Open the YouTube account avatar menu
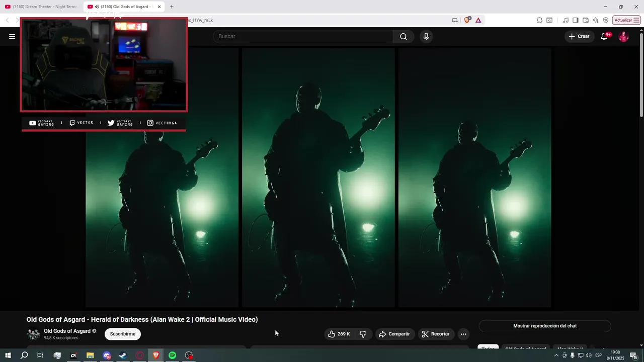Image resolution: width=644 pixels, height=362 pixels. [623, 36]
